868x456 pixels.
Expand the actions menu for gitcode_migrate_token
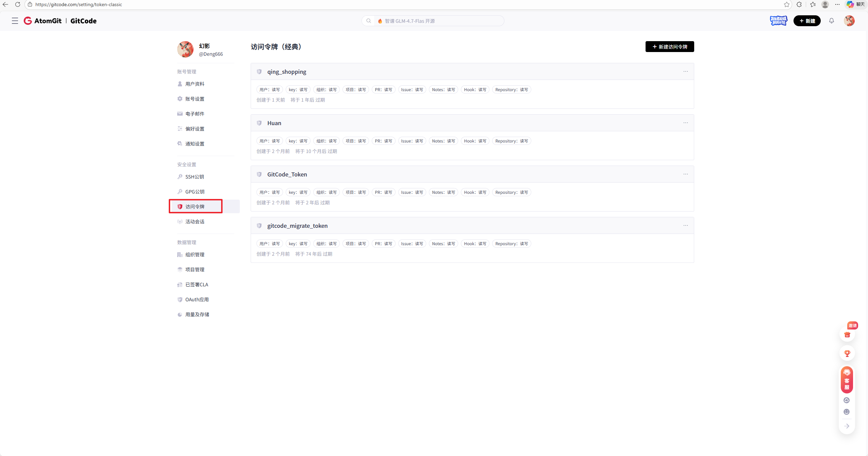pyautogui.click(x=686, y=225)
